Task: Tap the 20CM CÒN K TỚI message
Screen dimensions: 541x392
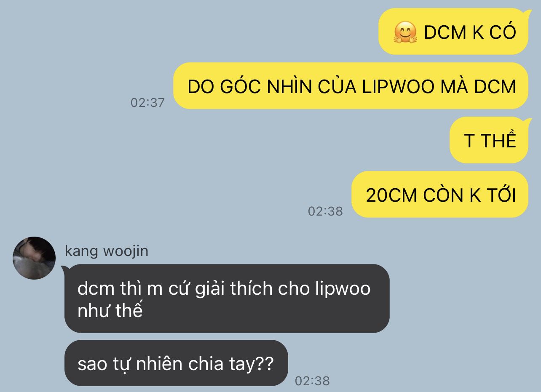Action: click(x=440, y=195)
